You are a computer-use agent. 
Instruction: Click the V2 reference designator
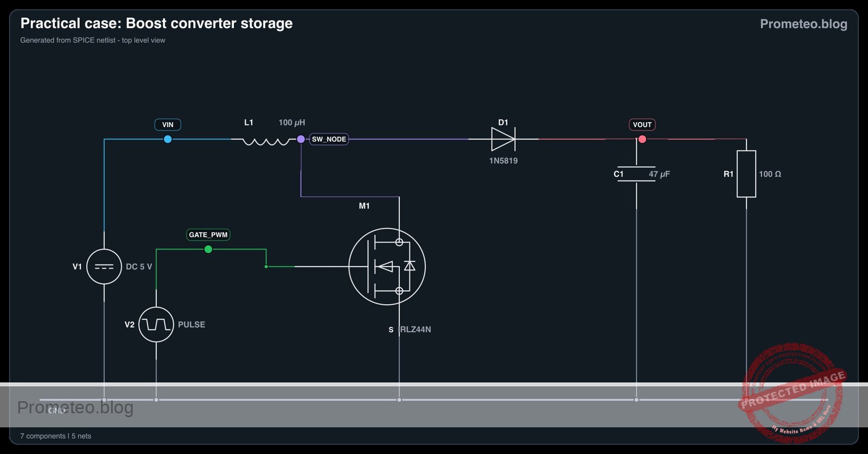129,325
